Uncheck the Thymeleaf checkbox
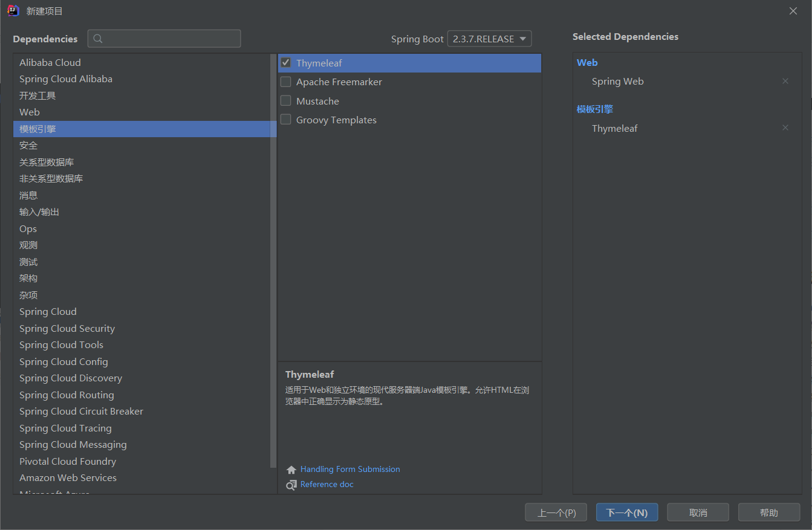812x530 pixels. (x=286, y=62)
